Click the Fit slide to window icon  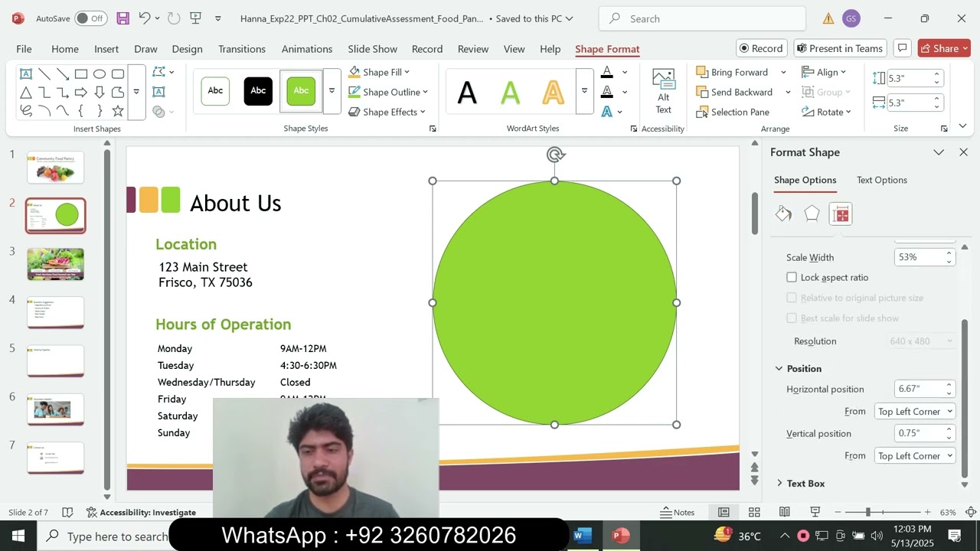(x=971, y=512)
